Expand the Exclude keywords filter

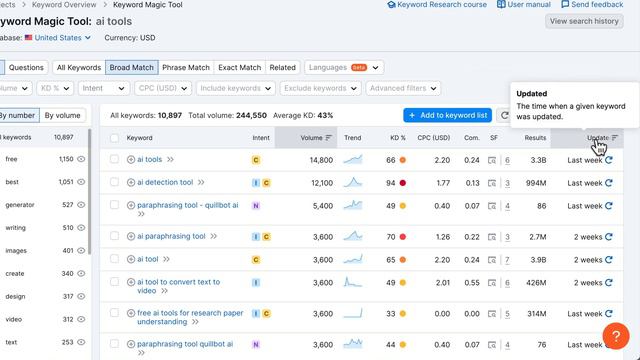point(320,88)
